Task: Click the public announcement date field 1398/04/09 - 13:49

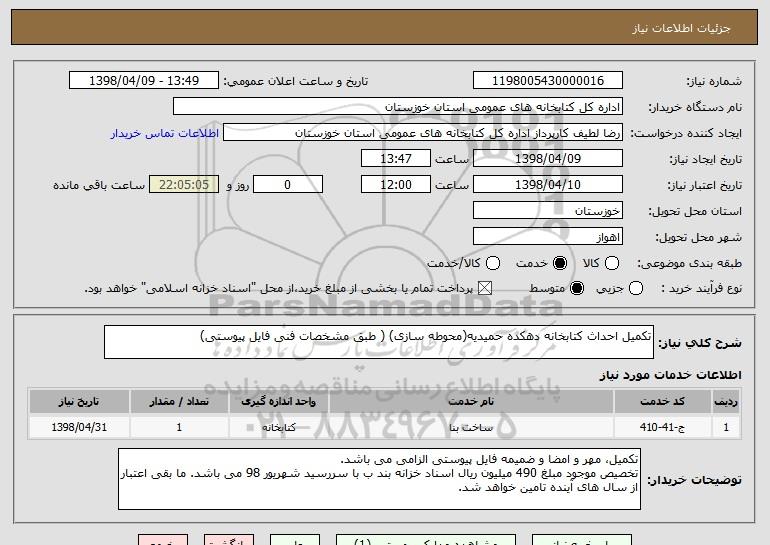Action: coord(144,81)
